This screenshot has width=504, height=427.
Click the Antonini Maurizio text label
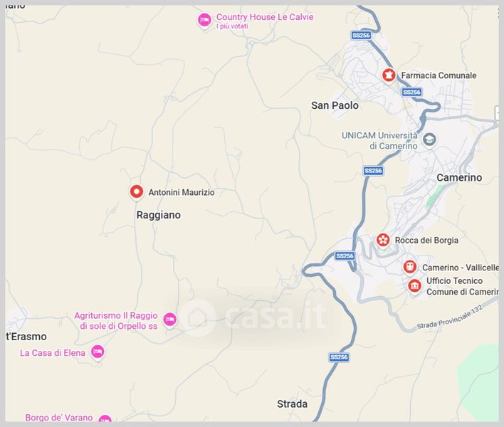point(182,192)
